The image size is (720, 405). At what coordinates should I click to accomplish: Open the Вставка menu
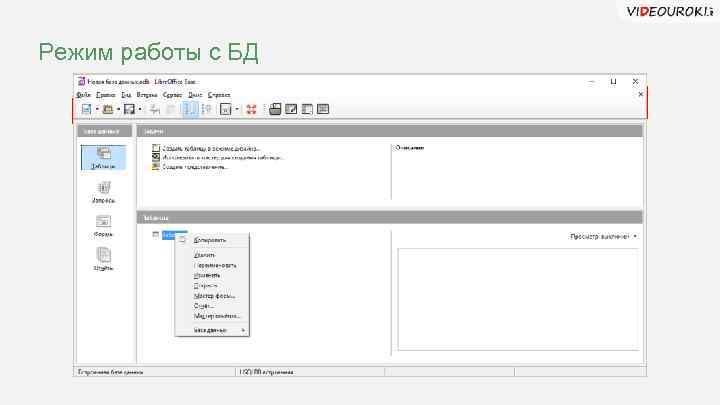147,95
